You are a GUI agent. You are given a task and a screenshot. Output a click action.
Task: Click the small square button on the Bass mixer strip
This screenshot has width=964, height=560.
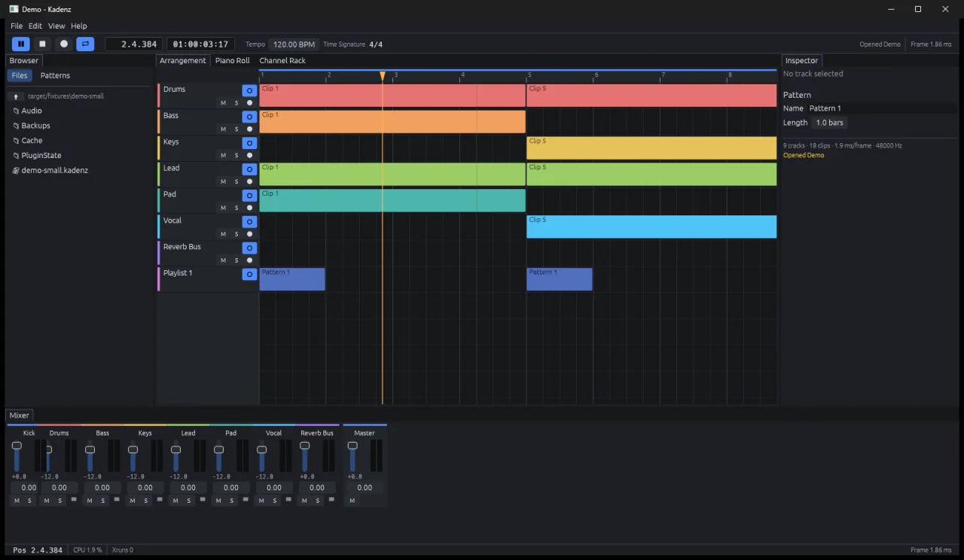[117, 499]
